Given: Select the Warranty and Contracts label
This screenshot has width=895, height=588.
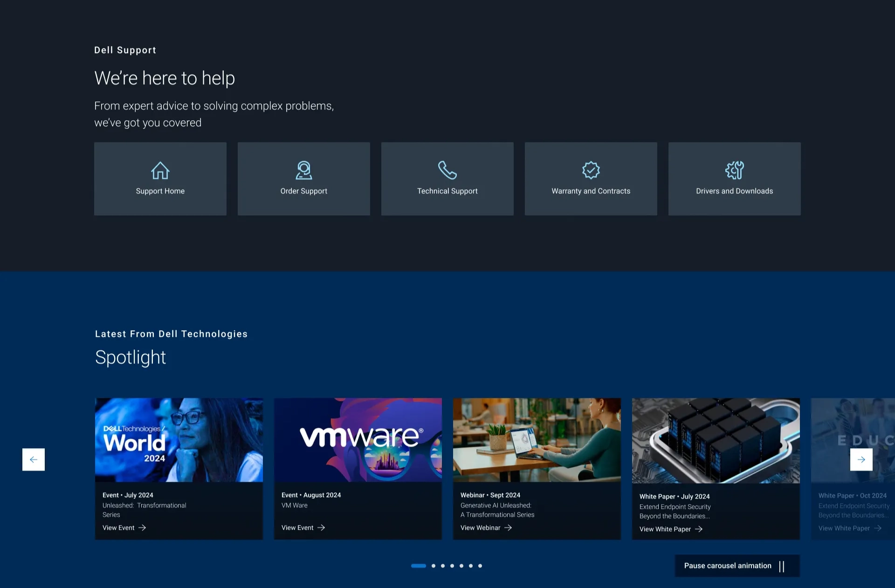Looking at the screenshot, I should [x=591, y=191].
